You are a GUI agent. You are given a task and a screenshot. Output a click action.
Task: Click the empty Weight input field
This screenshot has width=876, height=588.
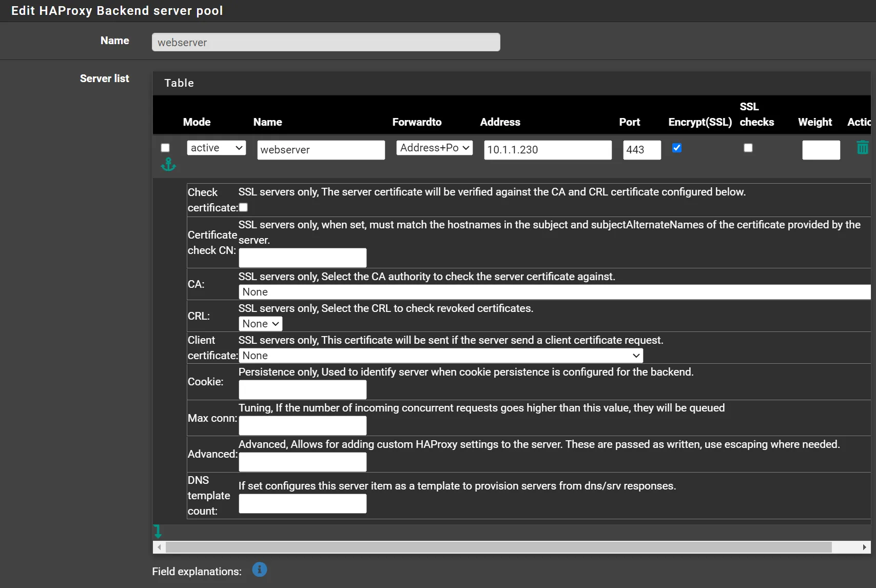[821, 150]
